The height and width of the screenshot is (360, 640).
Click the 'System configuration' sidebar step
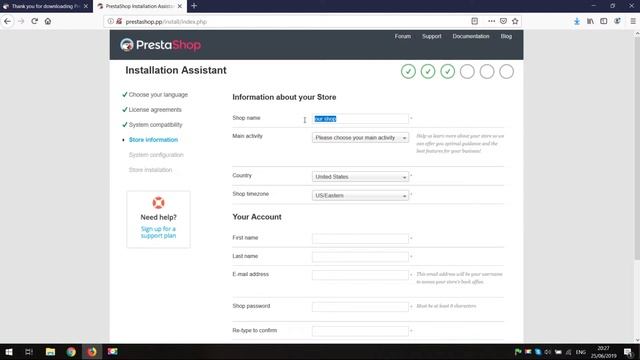tap(156, 155)
